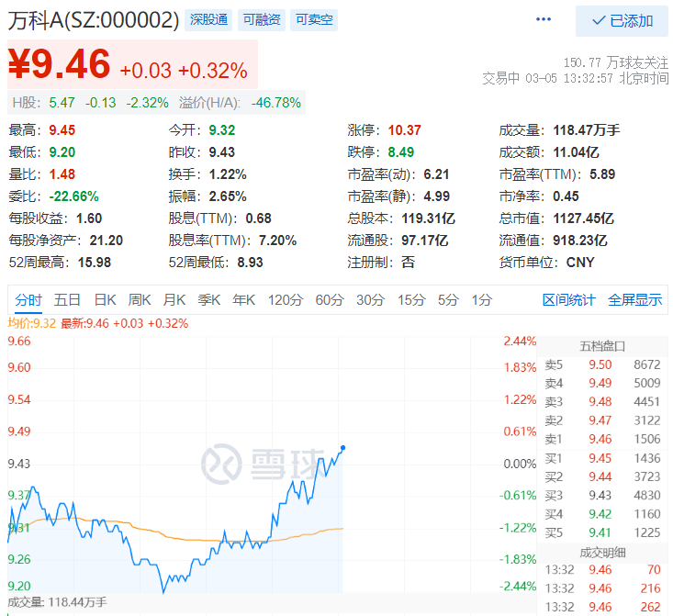The width and height of the screenshot is (673, 616).
Task: Click the latest-price dot on the chart line
Action: (343, 448)
